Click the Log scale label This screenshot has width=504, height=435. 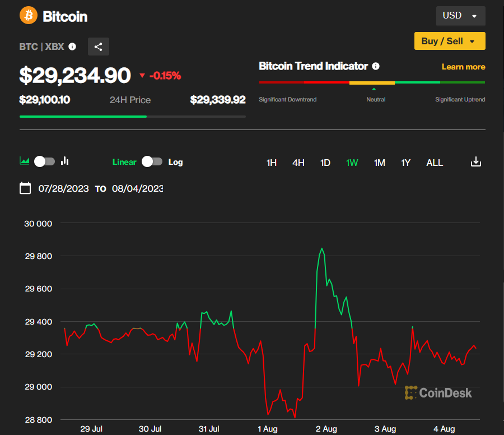[x=176, y=162]
